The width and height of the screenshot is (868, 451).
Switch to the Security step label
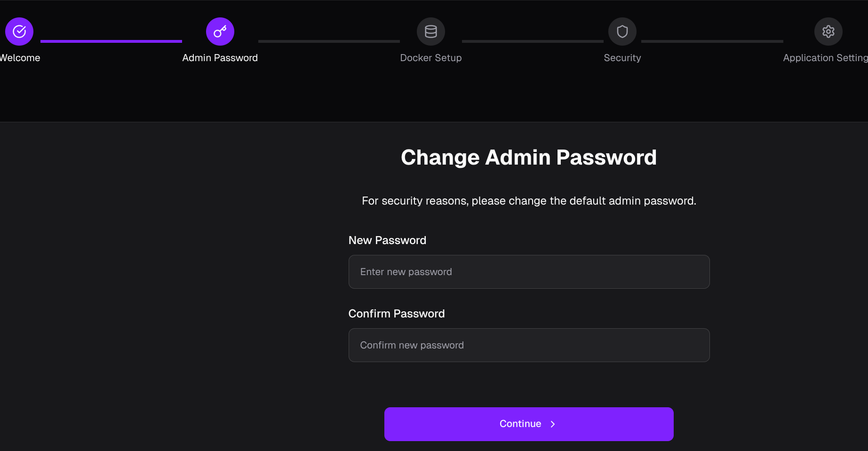click(x=622, y=58)
